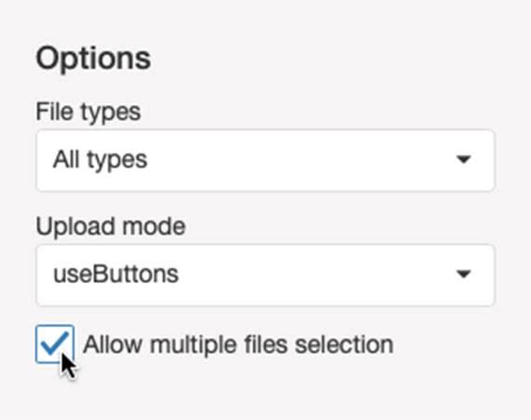The width and height of the screenshot is (531, 420).
Task: Select the 'useButtons' value in combo box
Action: 116,274
